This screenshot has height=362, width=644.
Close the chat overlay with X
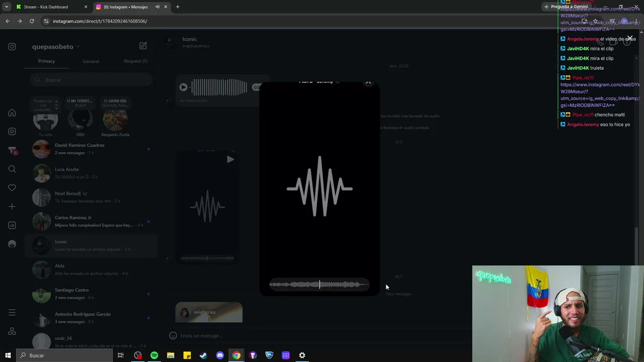629,38
